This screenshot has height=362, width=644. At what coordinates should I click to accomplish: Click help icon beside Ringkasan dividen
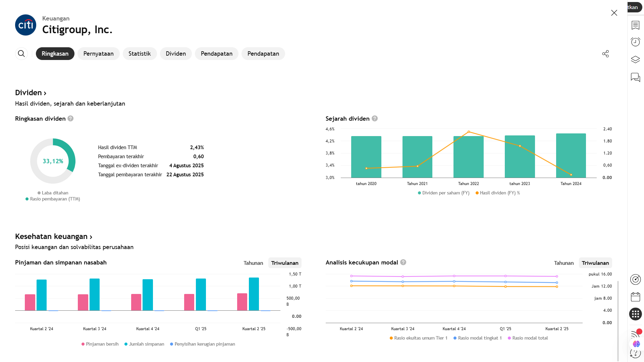click(70, 119)
